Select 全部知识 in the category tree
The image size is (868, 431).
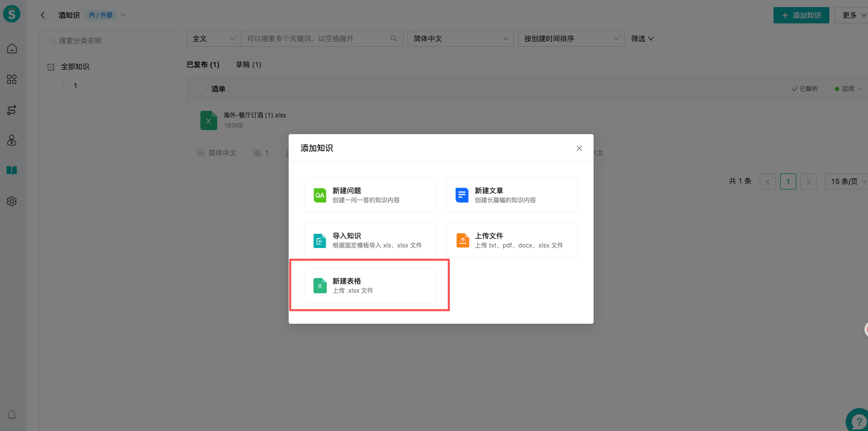coord(75,67)
